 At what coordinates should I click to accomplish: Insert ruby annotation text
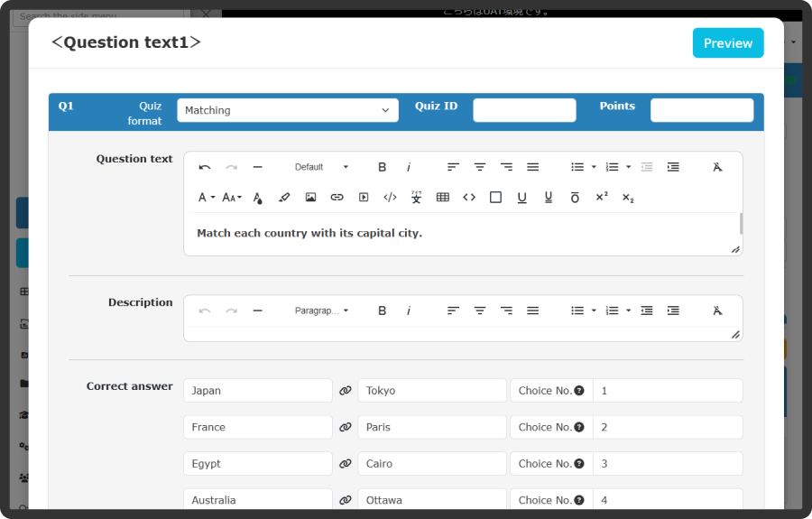tap(416, 198)
